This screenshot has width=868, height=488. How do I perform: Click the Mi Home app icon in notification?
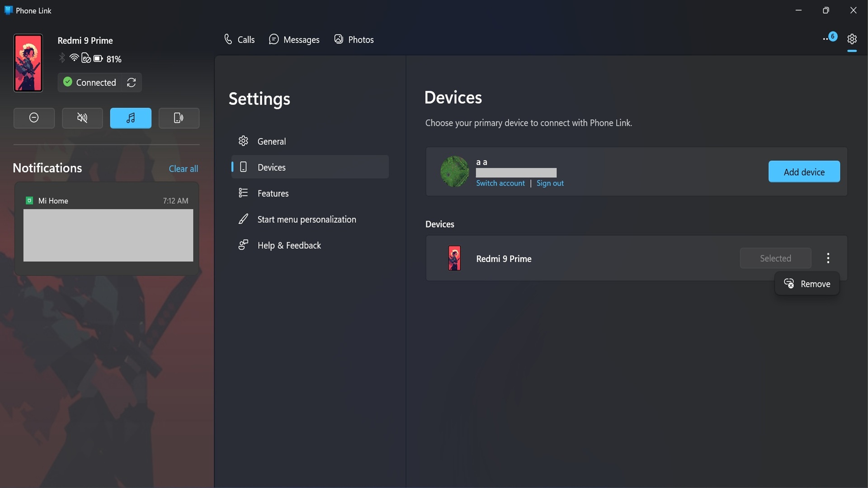point(29,201)
